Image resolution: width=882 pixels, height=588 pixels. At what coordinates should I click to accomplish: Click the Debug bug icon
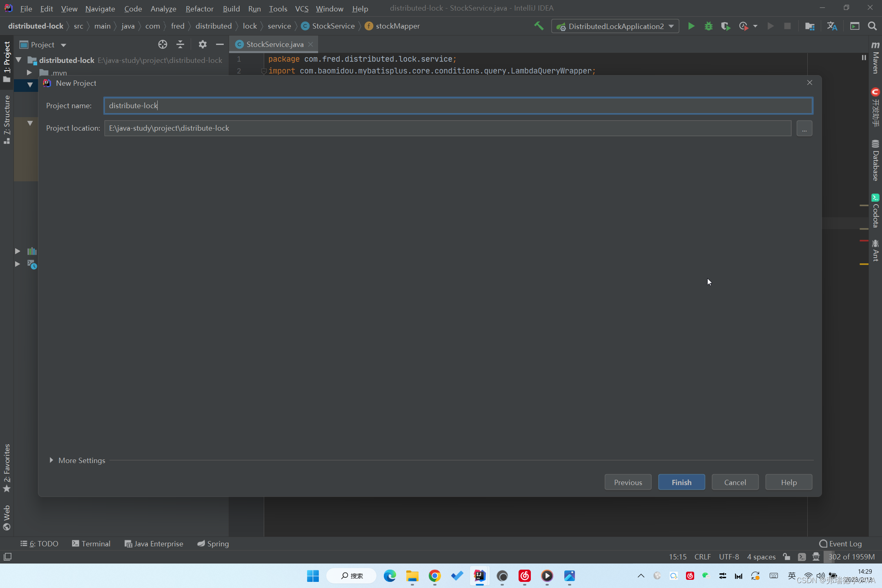(x=708, y=26)
